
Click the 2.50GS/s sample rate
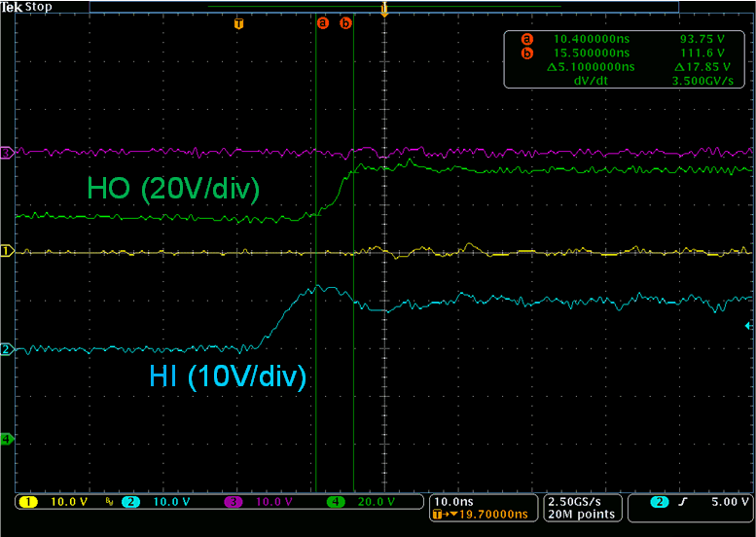(x=574, y=502)
